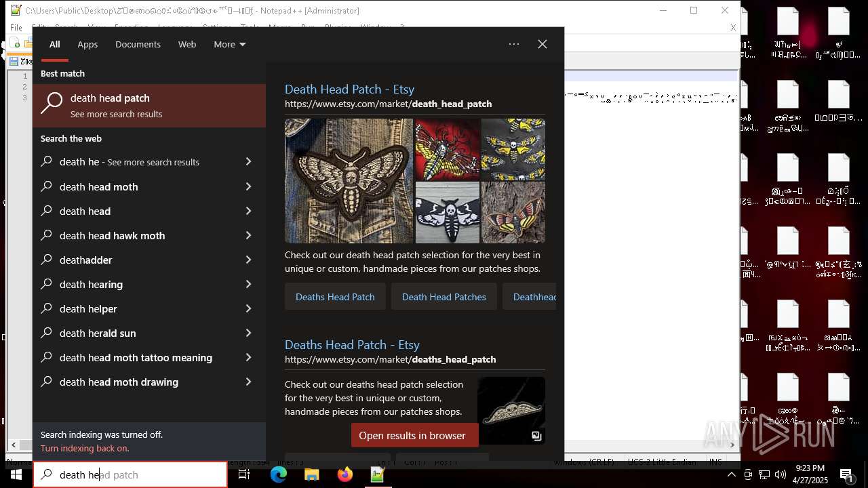Image resolution: width=868 pixels, height=488 pixels.
Task: Select 'death herald sun' suggestion text
Action: pos(98,333)
